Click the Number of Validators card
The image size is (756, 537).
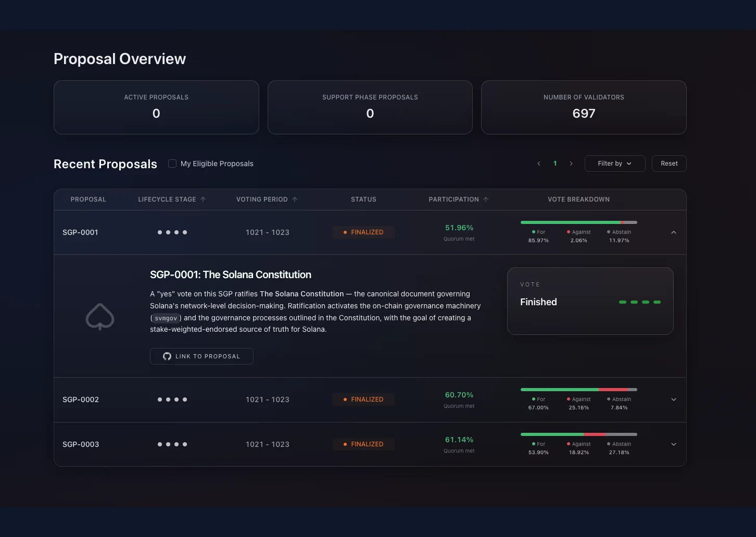coord(584,107)
